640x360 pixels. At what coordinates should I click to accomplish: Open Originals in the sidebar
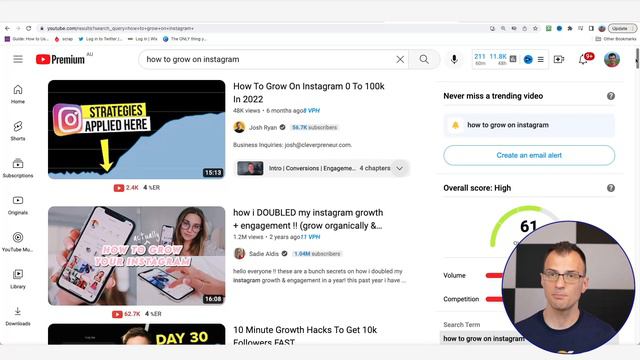(18, 205)
